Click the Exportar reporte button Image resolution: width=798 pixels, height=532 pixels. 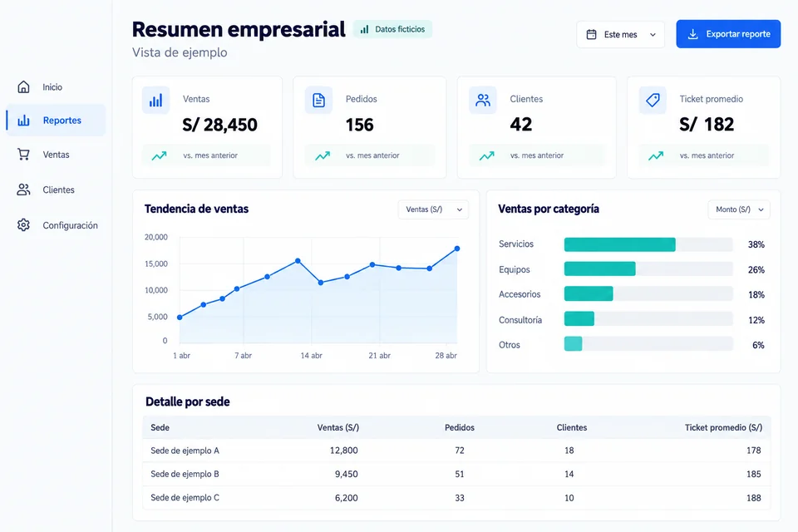[x=728, y=34]
